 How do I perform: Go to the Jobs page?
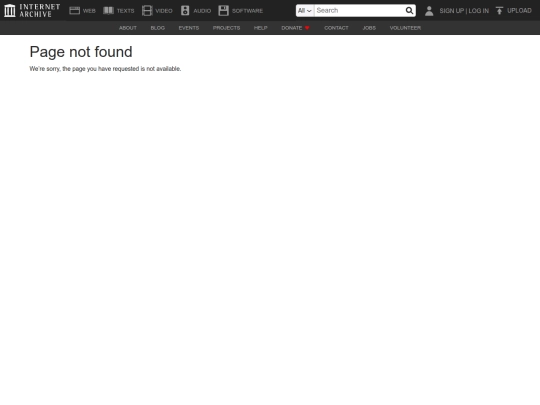[x=369, y=28]
